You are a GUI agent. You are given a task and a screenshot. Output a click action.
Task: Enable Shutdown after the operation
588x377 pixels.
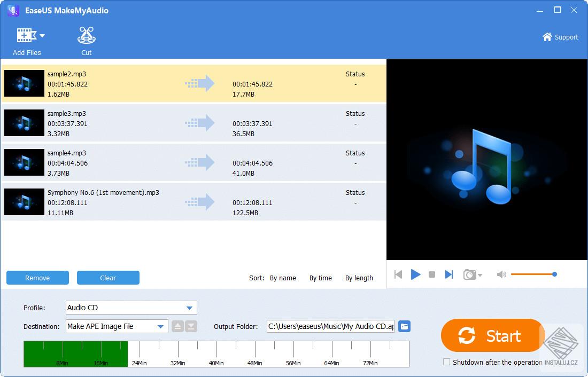(445, 362)
